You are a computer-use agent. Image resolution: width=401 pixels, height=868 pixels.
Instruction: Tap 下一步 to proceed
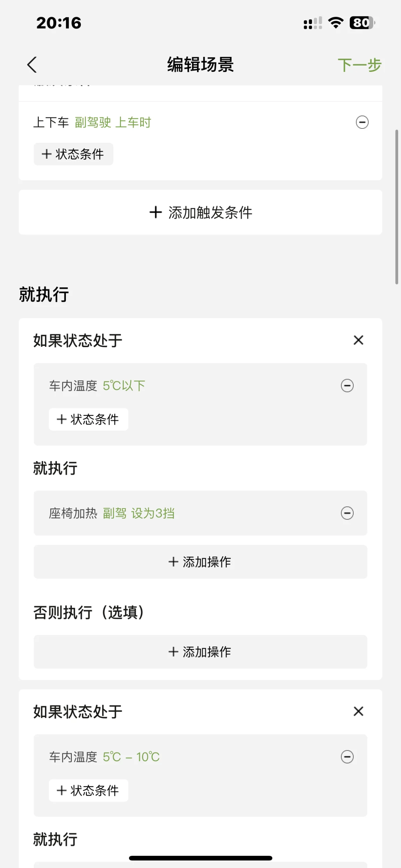[x=360, y=65]
